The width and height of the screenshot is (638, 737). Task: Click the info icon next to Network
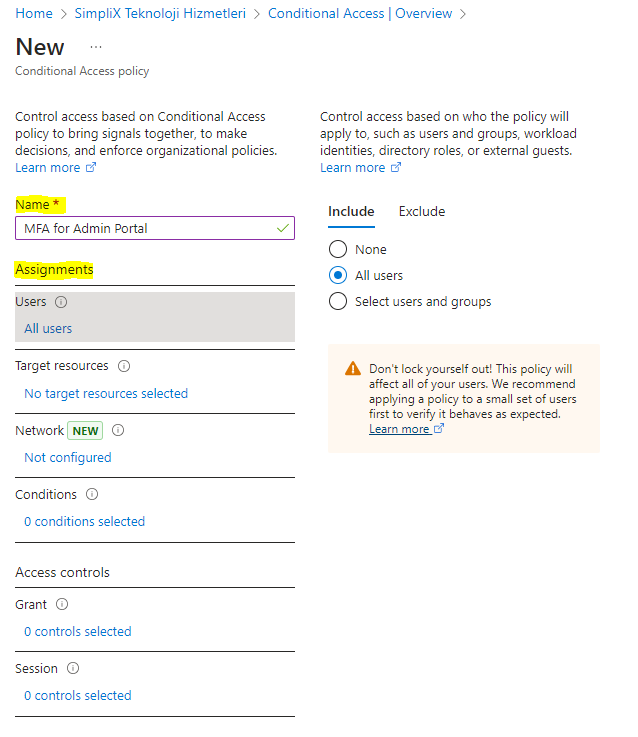(x=118, y=431)
